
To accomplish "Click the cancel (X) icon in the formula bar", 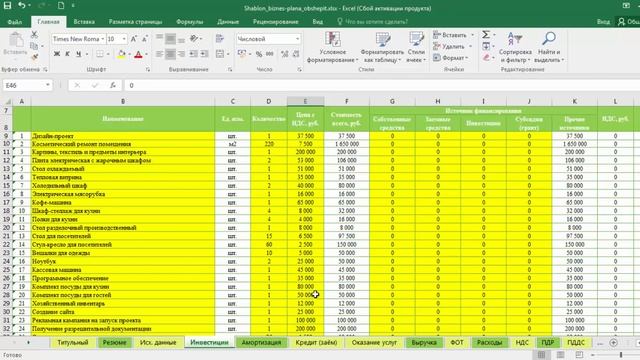I will coord(77,85).
